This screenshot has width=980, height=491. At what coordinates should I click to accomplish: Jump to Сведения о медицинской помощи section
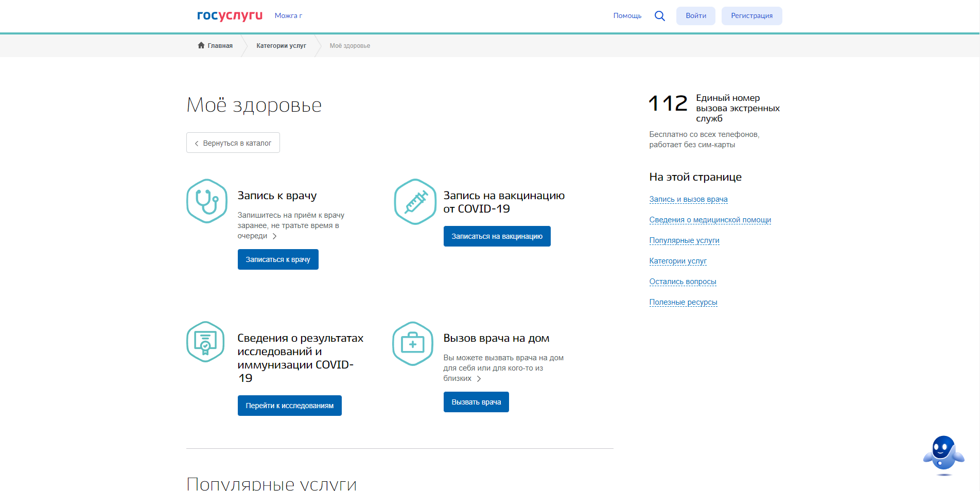710,220
